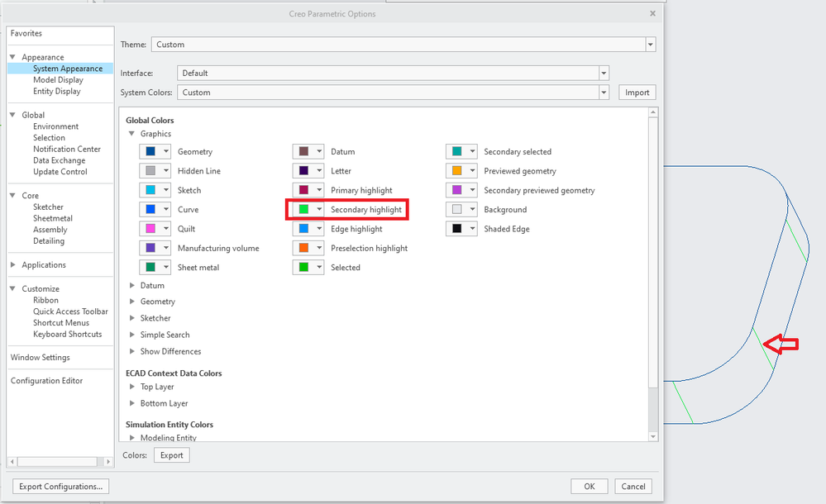
Task: Collapse the Global category
Action: (12, 115)
